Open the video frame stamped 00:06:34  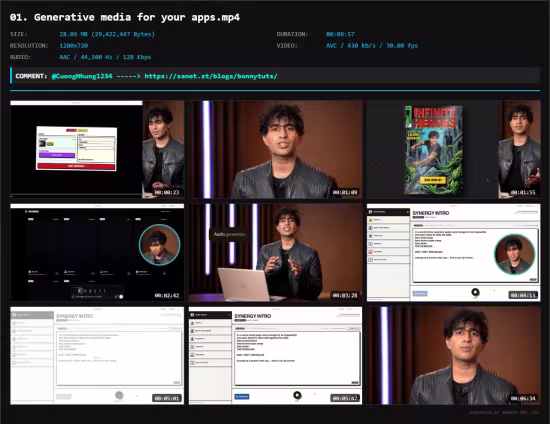tap(454, 356)
